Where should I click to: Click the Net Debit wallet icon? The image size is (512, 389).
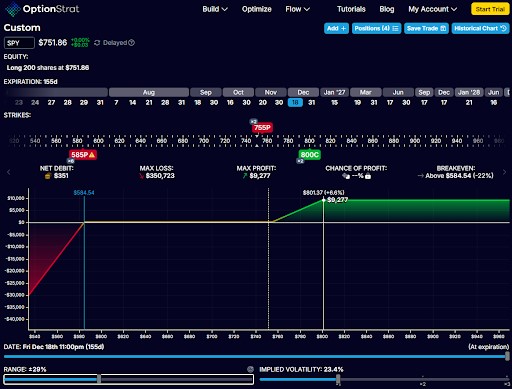coord(48,176)
